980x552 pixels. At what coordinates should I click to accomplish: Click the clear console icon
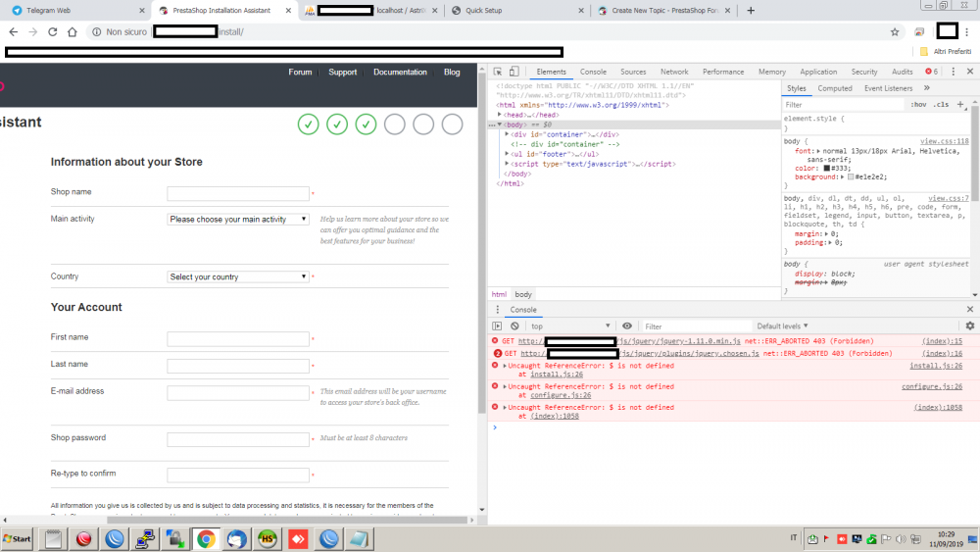click(x=514, y=326)
